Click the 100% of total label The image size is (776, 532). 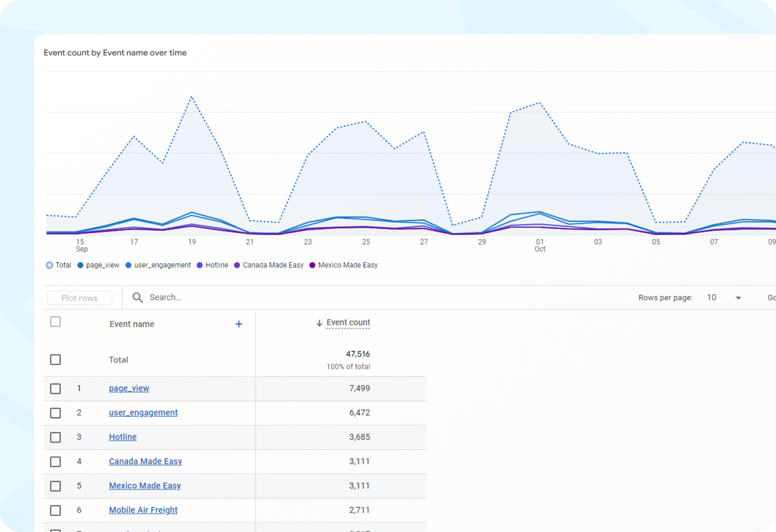348,367
